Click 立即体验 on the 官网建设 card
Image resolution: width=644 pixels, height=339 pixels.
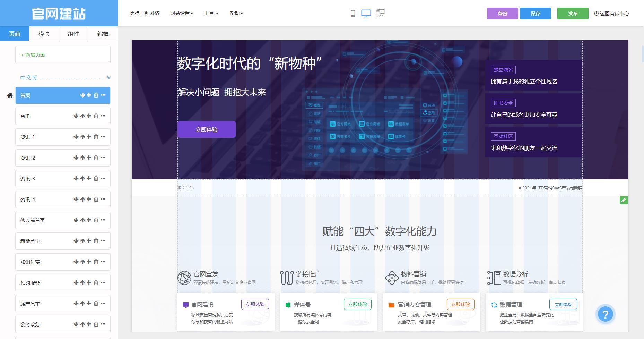pos(255,304)
